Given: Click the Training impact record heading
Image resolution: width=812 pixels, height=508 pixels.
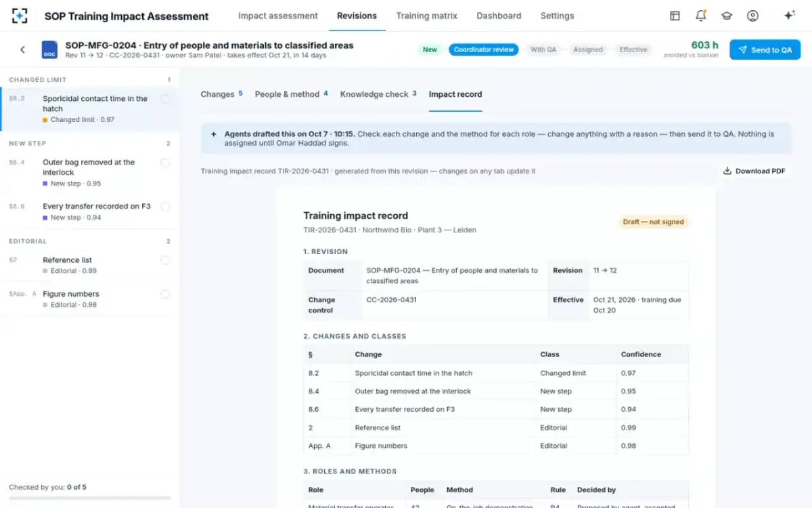Looking at the screenshot, I should pyautogui.click(x=355, y=215).
